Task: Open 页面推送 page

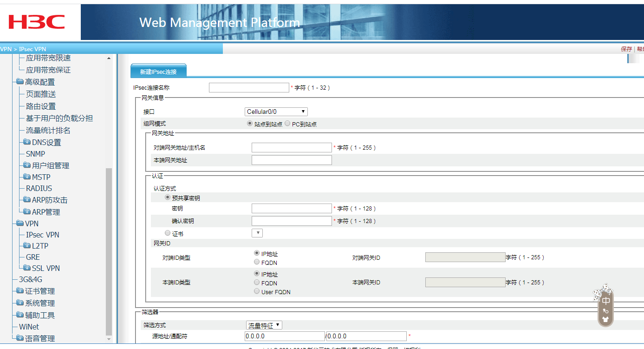Action: tap(41, 94)
